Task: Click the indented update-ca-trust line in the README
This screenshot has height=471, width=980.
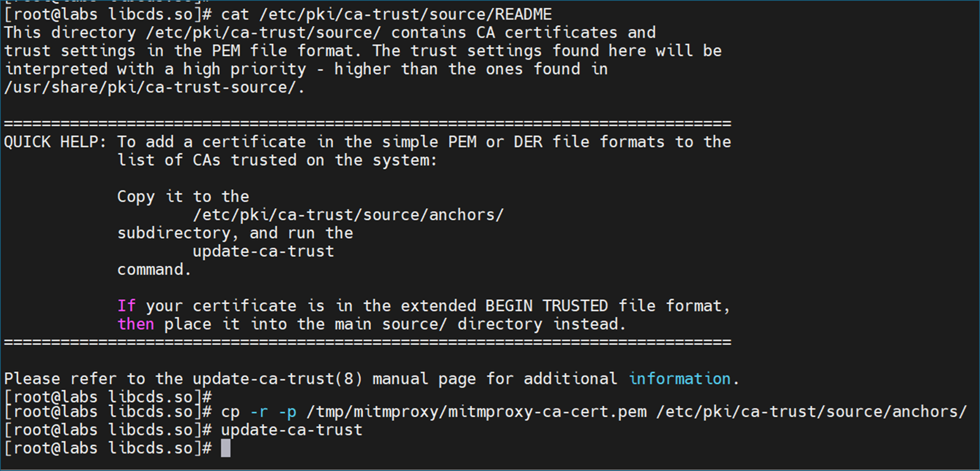Action: point(263,252)
